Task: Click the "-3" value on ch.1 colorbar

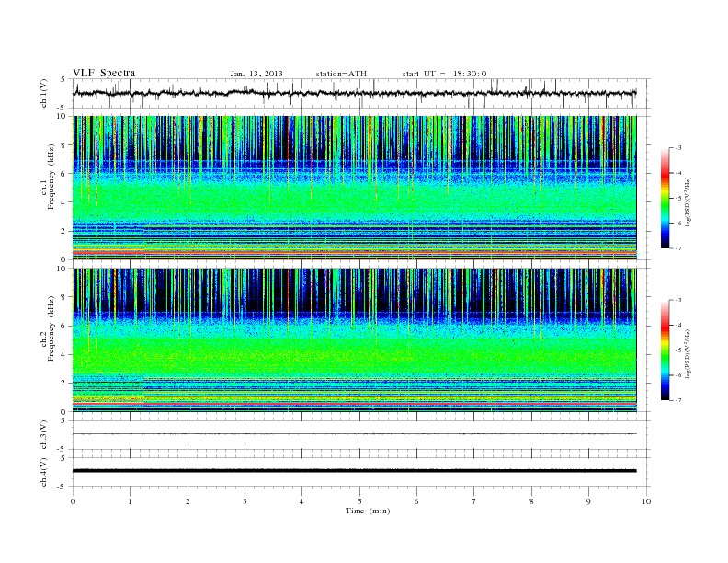Action: point(678,148)
